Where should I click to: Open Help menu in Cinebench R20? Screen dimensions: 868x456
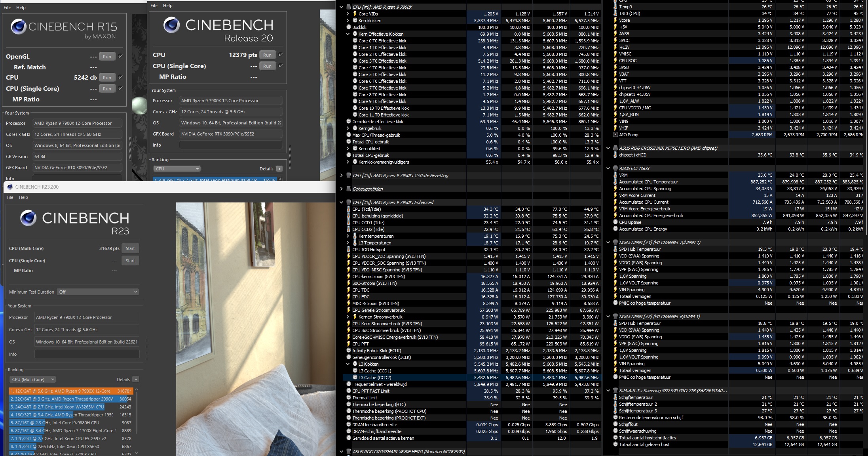tap(168, 6)
